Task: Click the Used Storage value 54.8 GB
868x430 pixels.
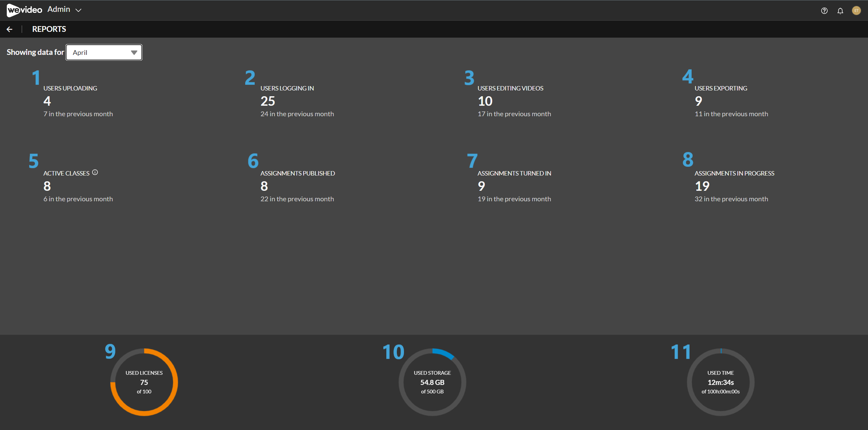Action: [432, 383]
